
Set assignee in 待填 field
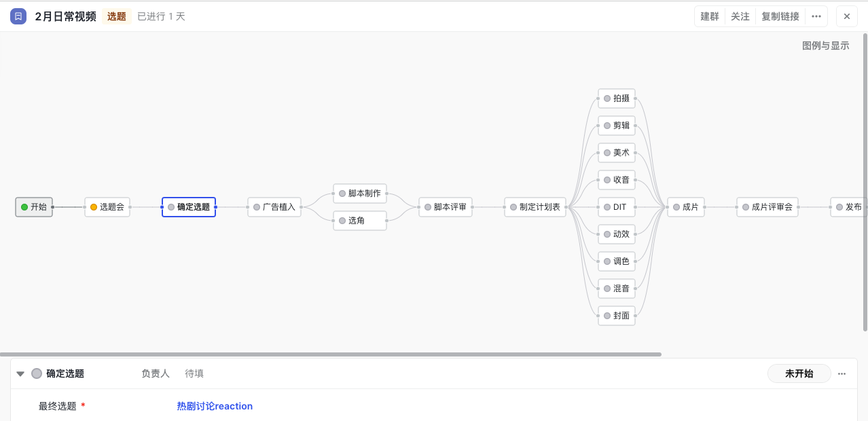click(194, 373)
